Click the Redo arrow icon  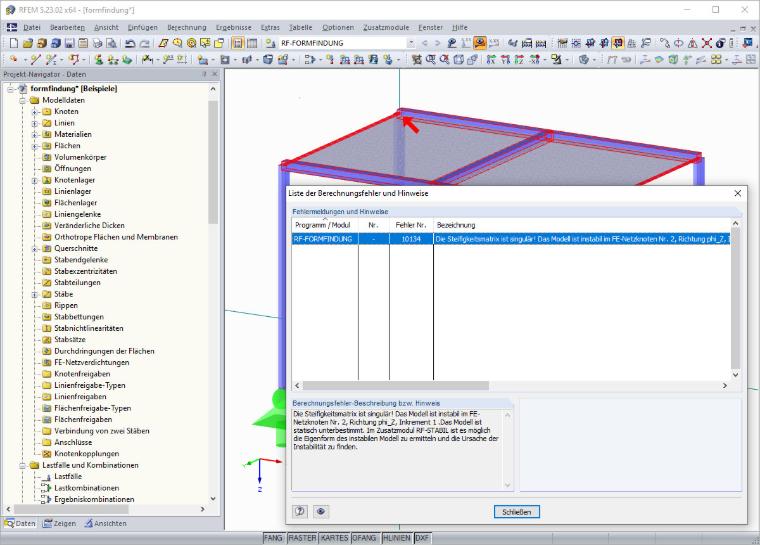(x=144, y=43)
